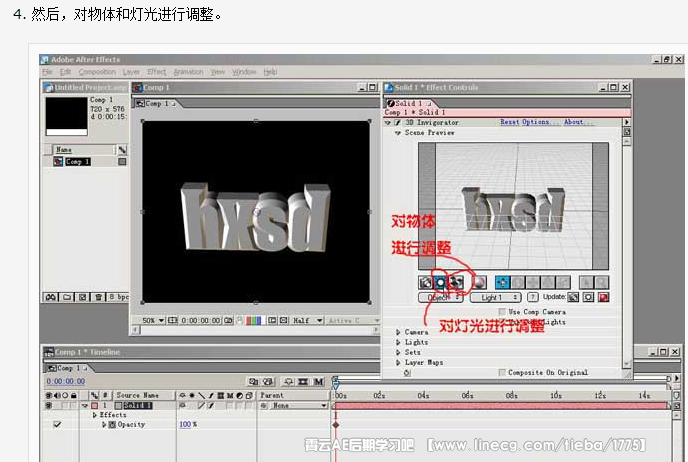Open the Composition menu
This screenshot has height=462, width=688.
pyautogui.click(x=97, y=72)
